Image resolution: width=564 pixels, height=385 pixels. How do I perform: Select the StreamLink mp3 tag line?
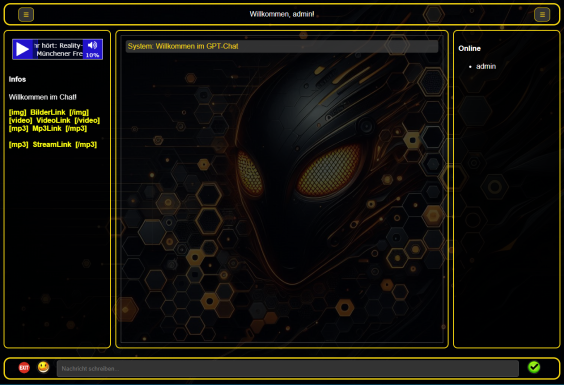pyautogui.click(x=53, y=145)
